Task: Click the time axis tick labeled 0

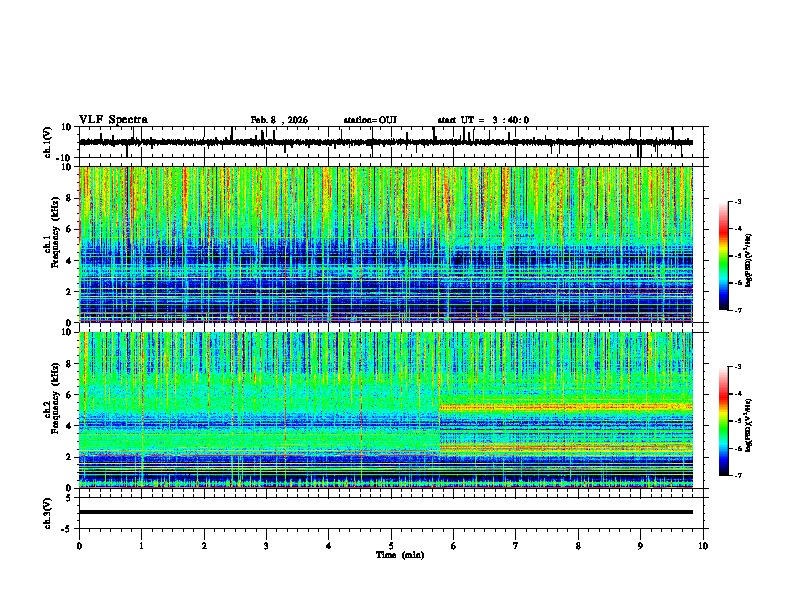Action: tap(79, 546)
